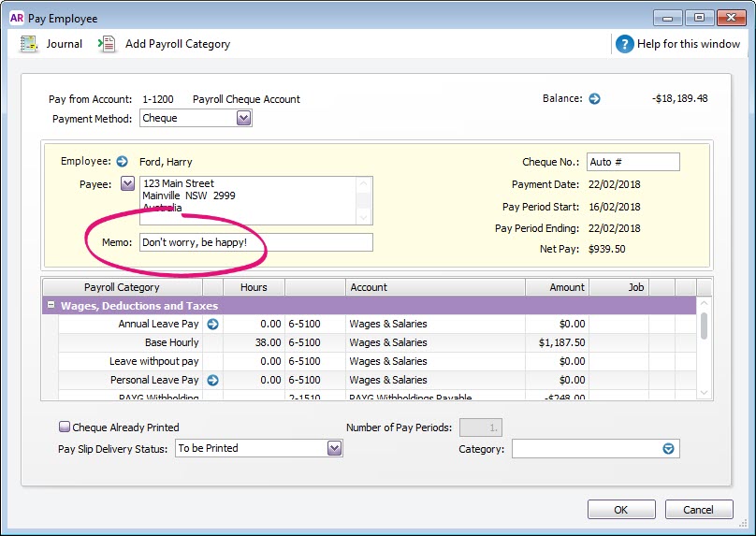This screenshot has height=536, width=756.
Task: Click the Cheque No. field
Action: point(632,162)
